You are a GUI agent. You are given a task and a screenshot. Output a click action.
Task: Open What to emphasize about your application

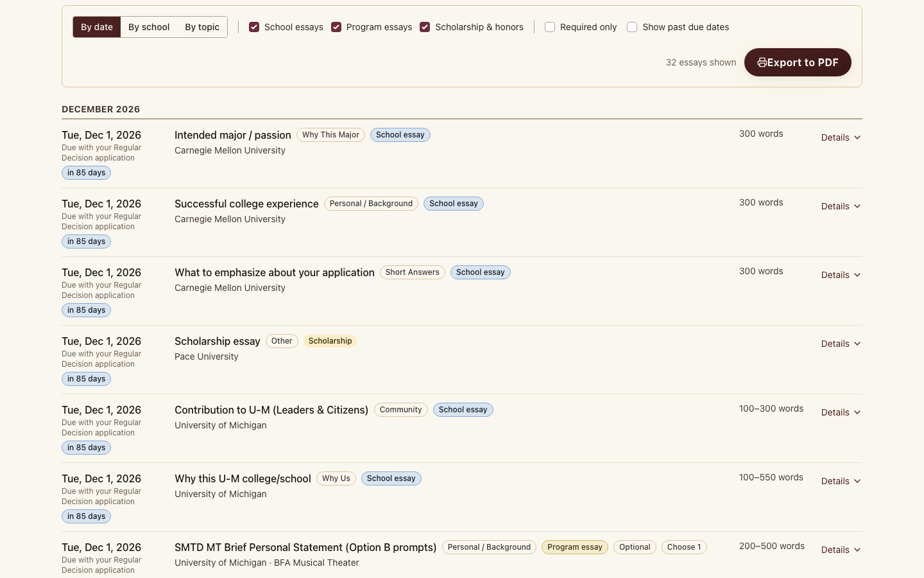tap(275, 272)
